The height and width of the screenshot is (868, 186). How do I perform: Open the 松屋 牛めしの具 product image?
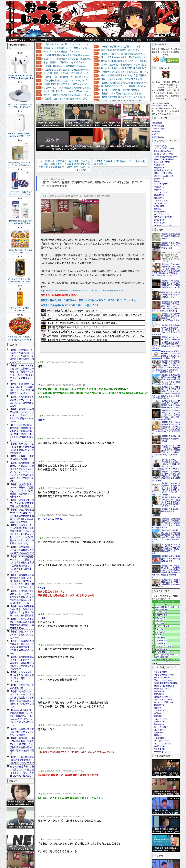[x=20, y=239]
